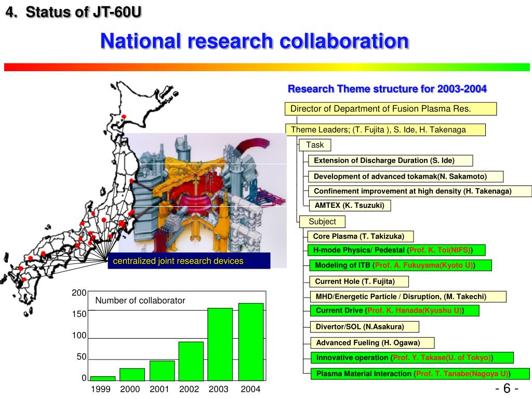Click the 'Subject' box
532x399 pixels.
(322, 221)
